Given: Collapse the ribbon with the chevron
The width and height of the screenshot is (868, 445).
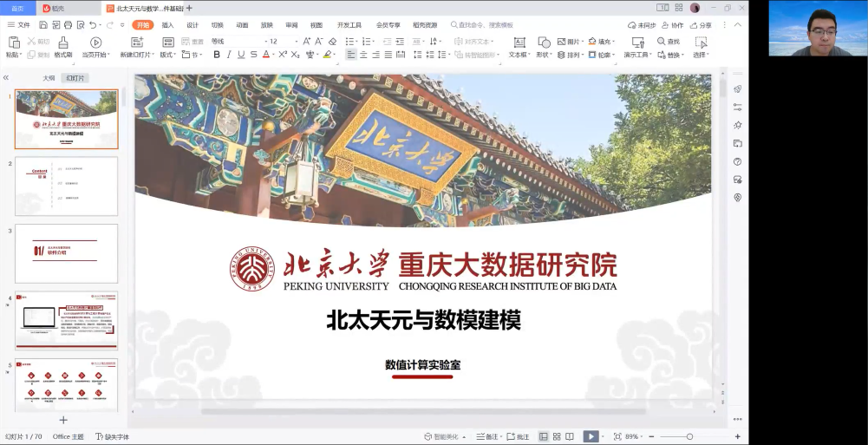Looking at the screenshot, I should coord(737,25).
